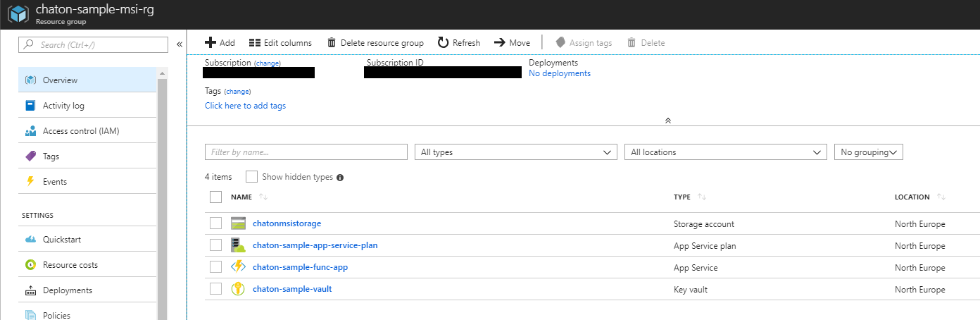Screen dimensions: 980x320
Task: Click the Refresh icon in toolbar
Action: click(443, 43)
